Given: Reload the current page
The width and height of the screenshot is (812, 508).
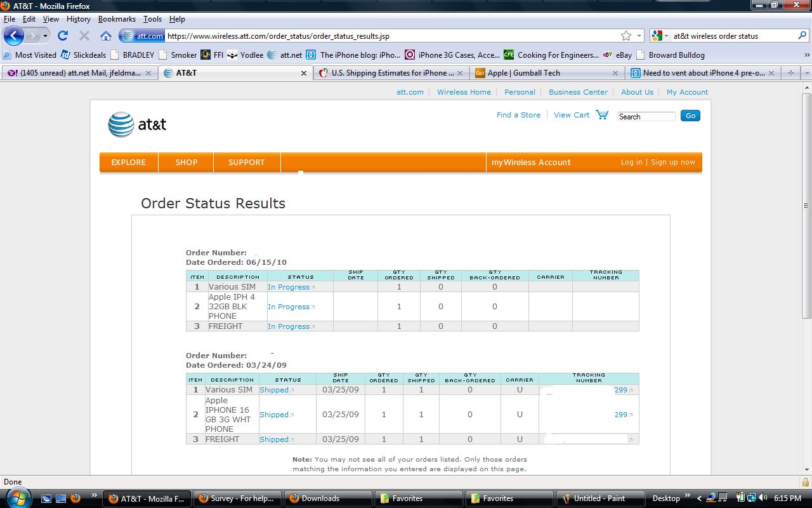Looking at the screenshot, I should click(x=62, y=36).
